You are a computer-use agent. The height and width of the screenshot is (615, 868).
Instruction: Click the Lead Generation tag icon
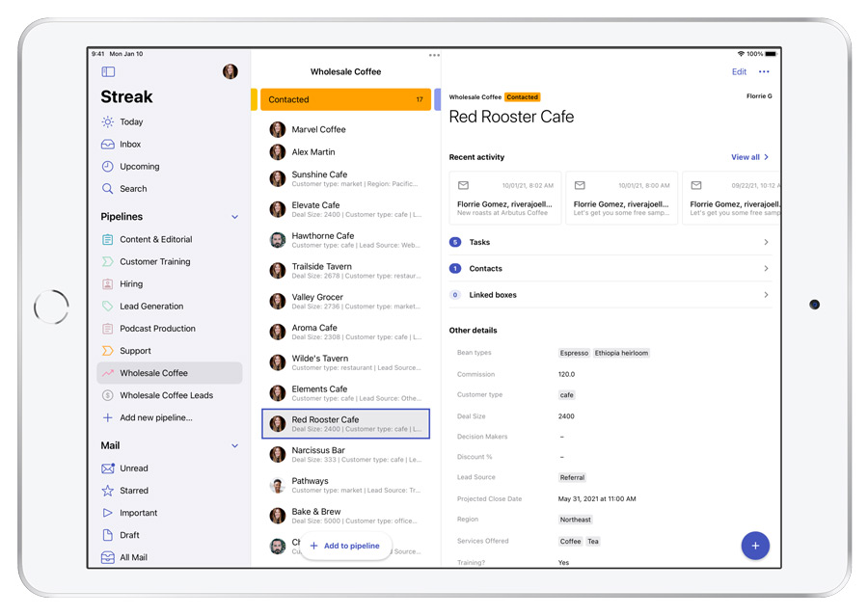tap(107, 306)
